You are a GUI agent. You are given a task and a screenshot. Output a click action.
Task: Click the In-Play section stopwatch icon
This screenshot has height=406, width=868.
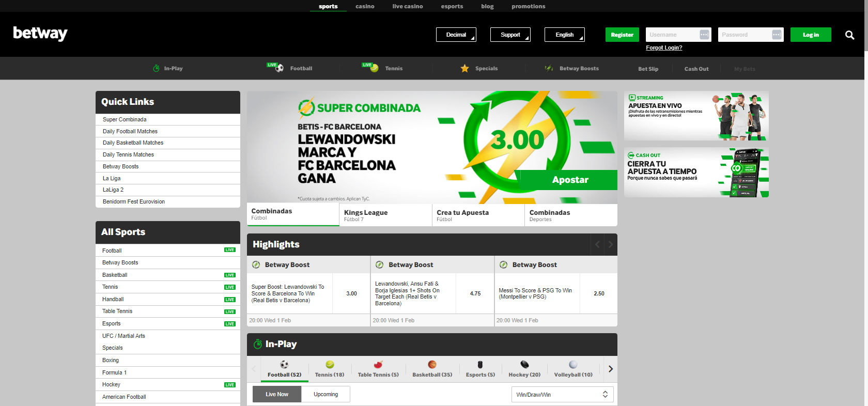257,344
